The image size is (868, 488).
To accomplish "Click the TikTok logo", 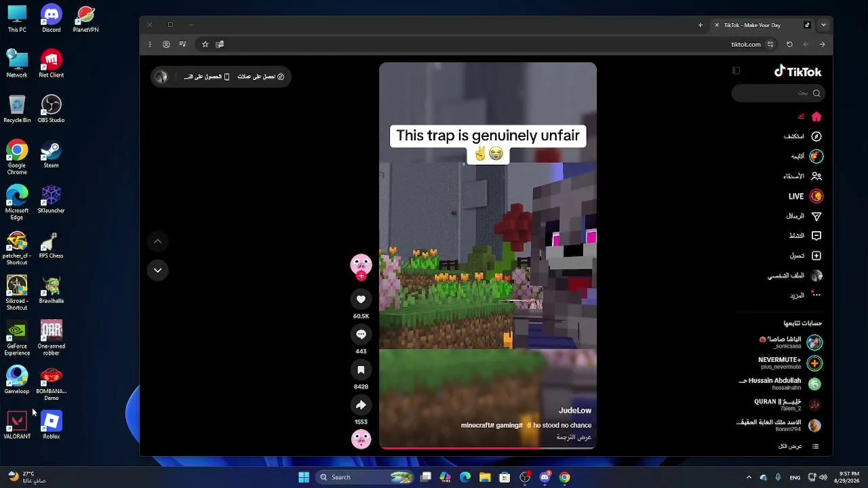I will pyautogui.click(x=797, y=71).
